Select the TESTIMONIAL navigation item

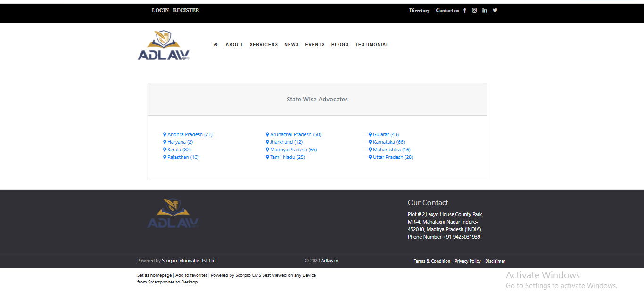pos(372,44)
